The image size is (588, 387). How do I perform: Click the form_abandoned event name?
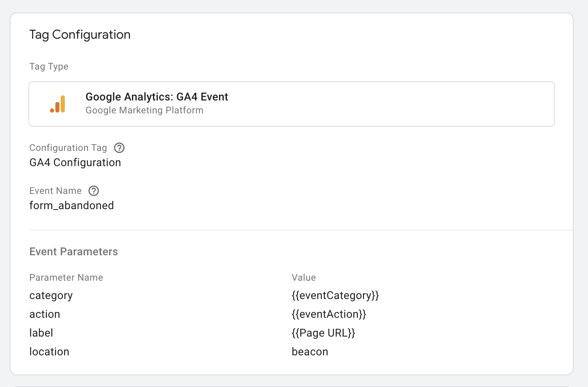point(71,206)
